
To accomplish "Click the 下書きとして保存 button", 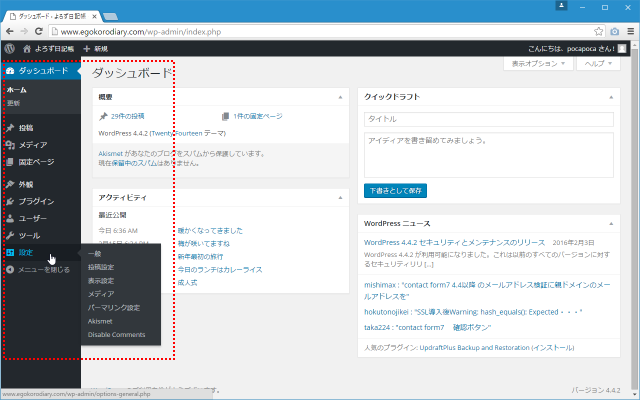I will (395, 190).
